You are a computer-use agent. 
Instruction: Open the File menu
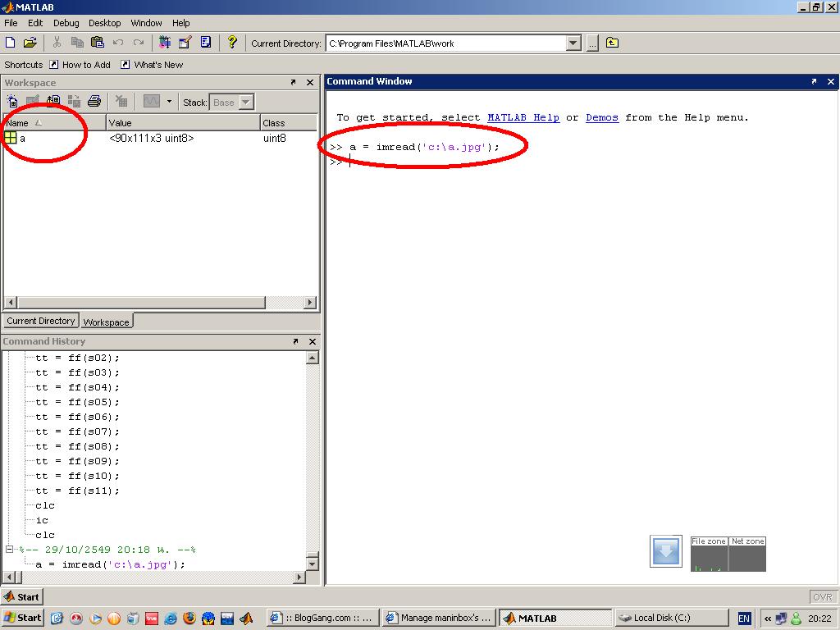click(x=11, y=23)
